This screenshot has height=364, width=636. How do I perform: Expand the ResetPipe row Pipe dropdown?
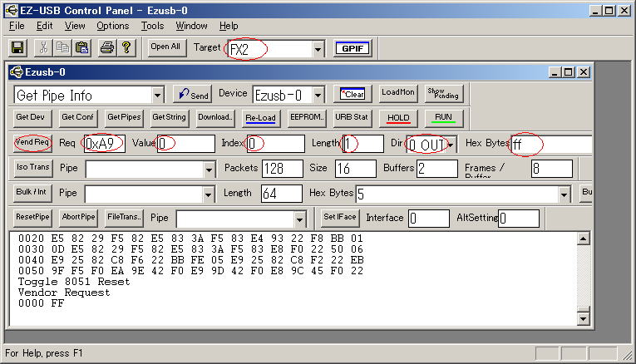(x=299, y=219)
